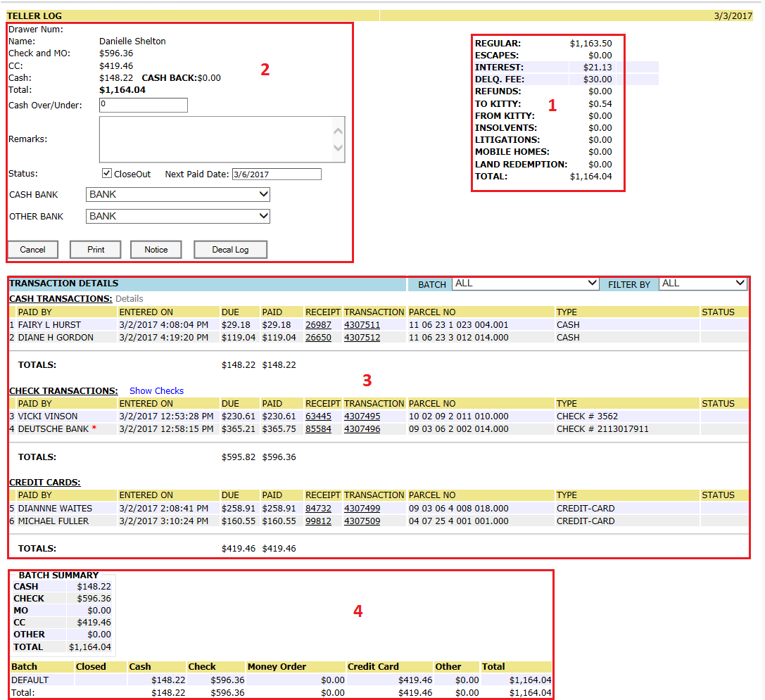Click parcel 11 06 23 1 023 004.001
Viewport: 765px width, 700px height.
point(459,325)
